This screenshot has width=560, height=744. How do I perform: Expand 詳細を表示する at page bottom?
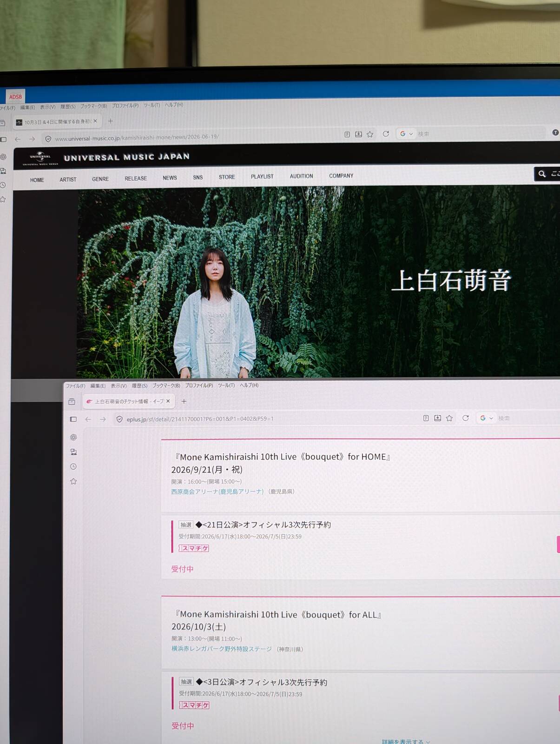pos(406,741)
